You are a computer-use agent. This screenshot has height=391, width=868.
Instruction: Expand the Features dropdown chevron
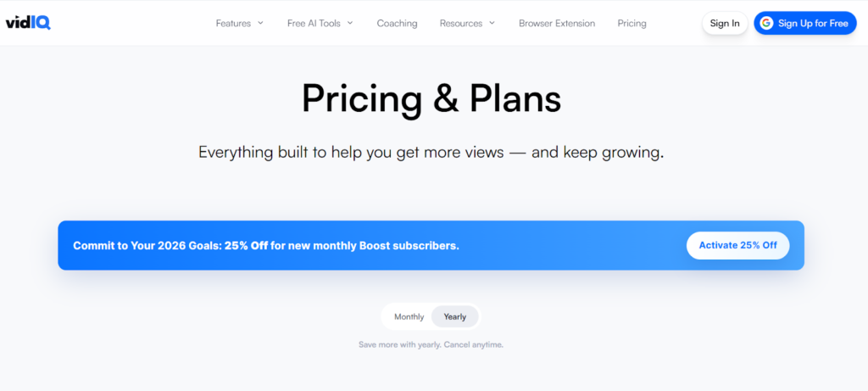click(x=260, y=23)
